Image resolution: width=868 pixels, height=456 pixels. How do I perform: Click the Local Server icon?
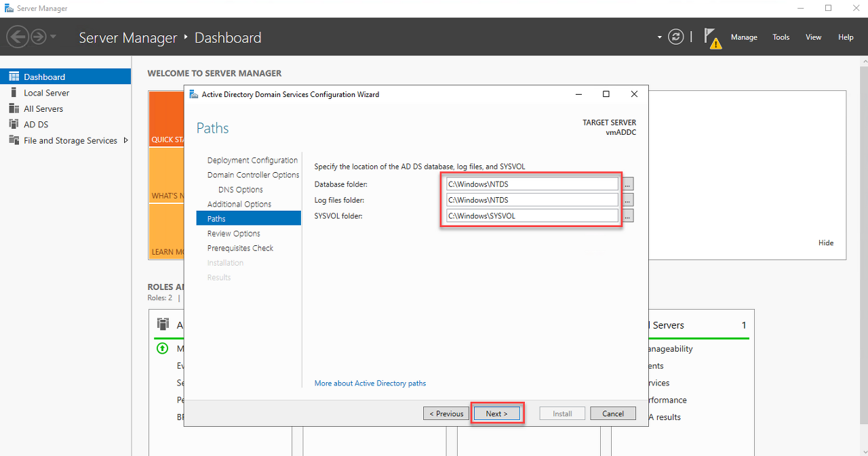pyautogui.click(x=14, y=93)
